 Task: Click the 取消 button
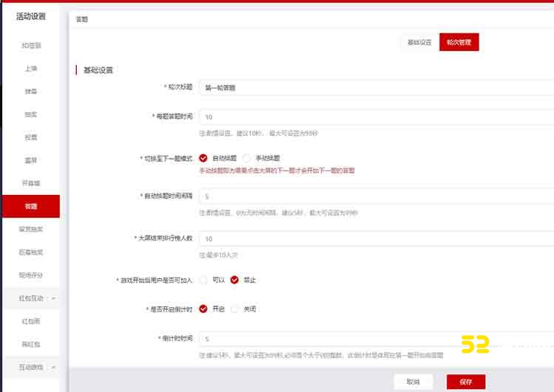pos(413,382)
